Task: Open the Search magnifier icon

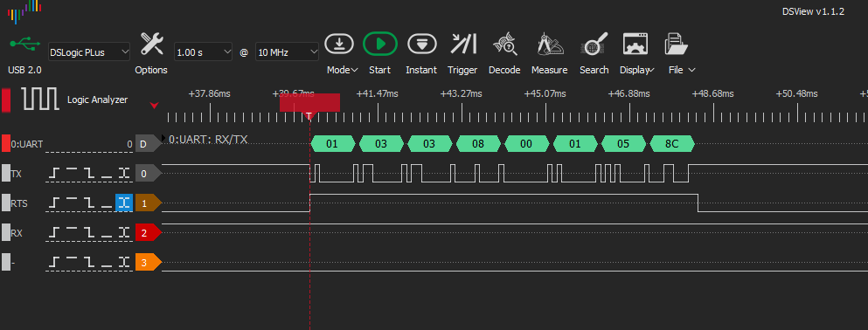Action: pyautogui.click(x=594, y=44)
